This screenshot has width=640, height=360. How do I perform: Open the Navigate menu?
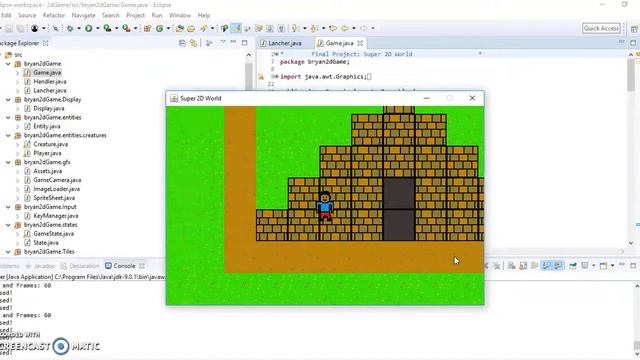[x=83, y=15]
